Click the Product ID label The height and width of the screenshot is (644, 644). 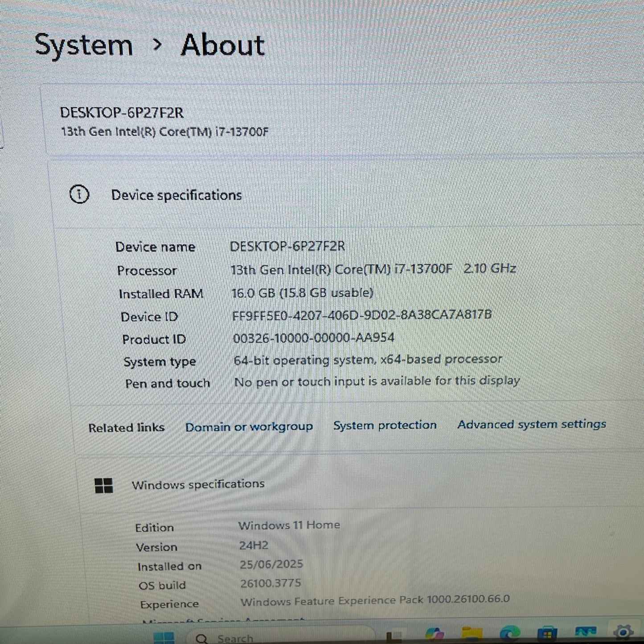[x=154, y=340]
